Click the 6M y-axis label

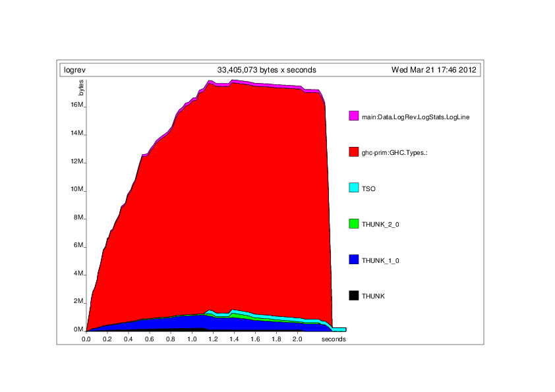tap(78, 245)
